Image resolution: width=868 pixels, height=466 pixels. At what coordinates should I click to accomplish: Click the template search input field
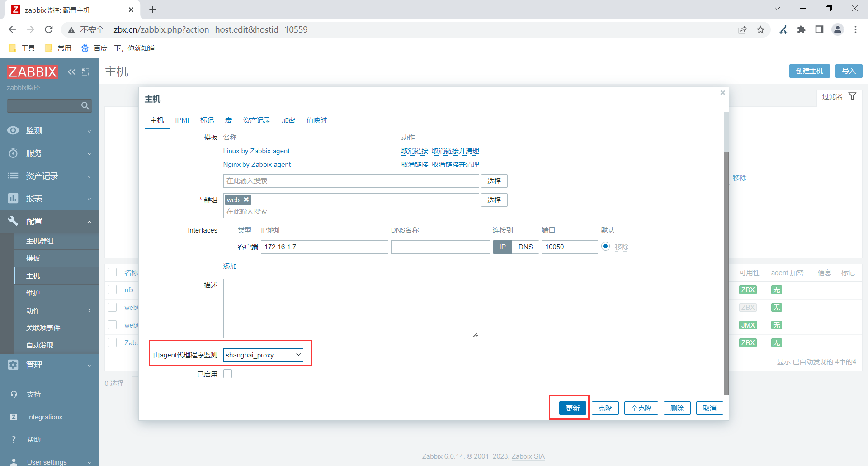point(351,181)
